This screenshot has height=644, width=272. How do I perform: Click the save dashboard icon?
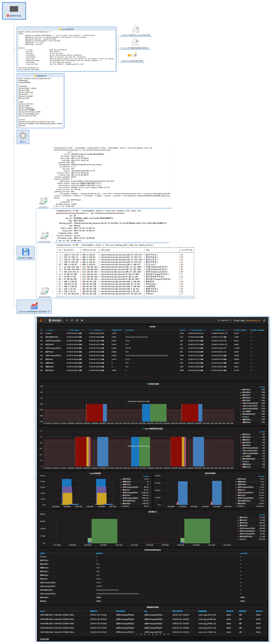[77, 320]
